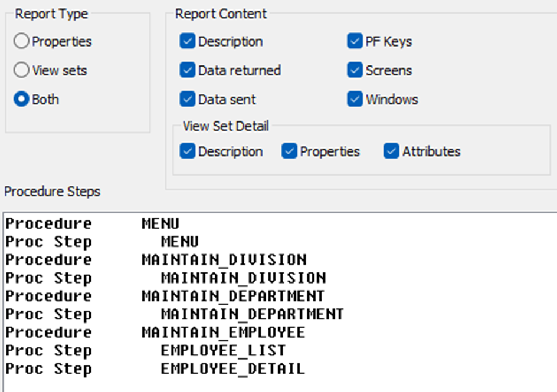Select the MAINTAIN_EMPLOYEE procedure entry

[x=281, y=332]
